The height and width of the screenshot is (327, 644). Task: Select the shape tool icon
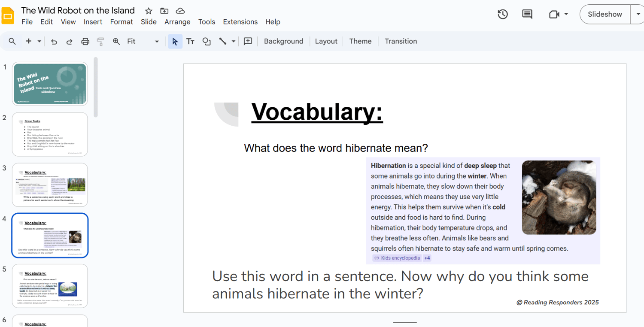[x=207, y=41]
